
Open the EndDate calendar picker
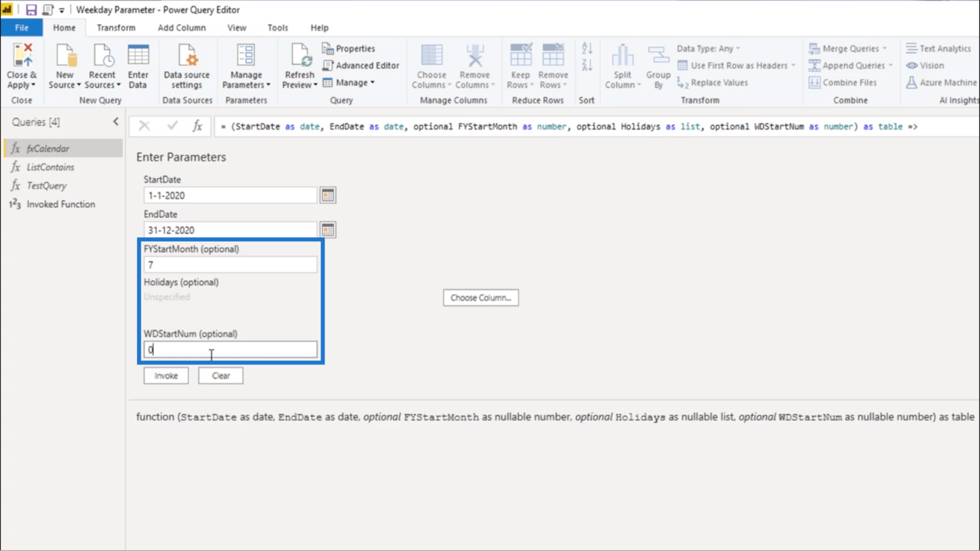(328, 230)
